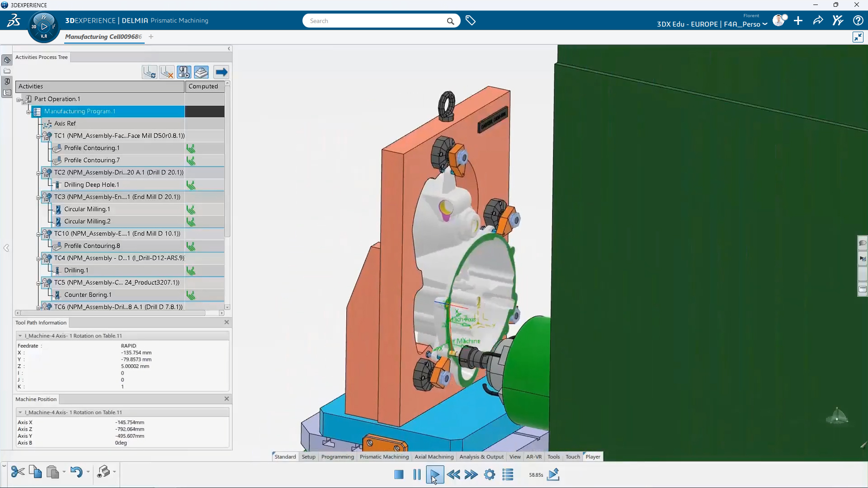The height and width of the screenshot is (488, 868).
Task: Activate the Material Removal Simulation icon
Action: (x=202, y=72)
